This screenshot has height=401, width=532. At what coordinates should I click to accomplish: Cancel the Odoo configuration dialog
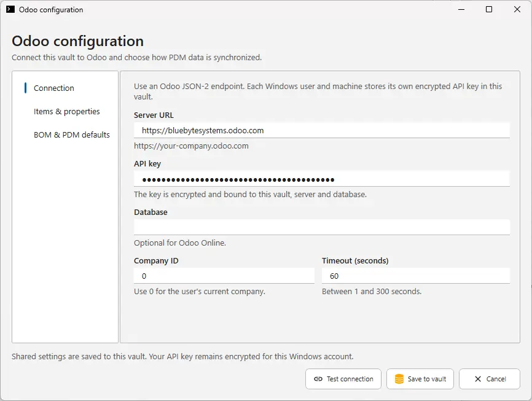click(x=490, y=379)
